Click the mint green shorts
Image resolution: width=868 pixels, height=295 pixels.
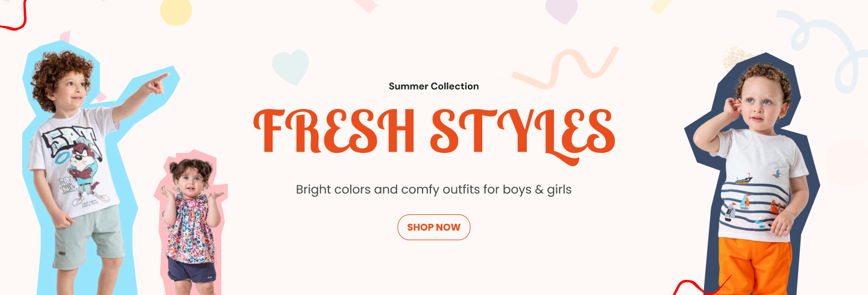click(87, 236)
